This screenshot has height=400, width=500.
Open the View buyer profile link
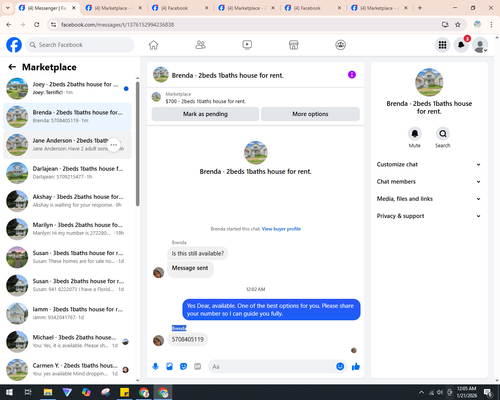click(281, 229)
